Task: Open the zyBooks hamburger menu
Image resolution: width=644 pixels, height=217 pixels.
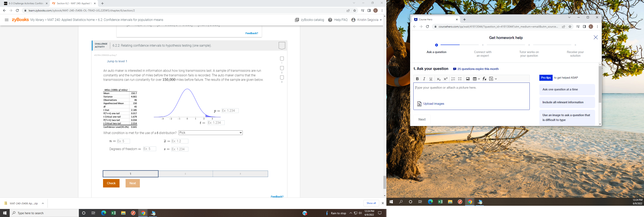Action: tap(7, 20)
